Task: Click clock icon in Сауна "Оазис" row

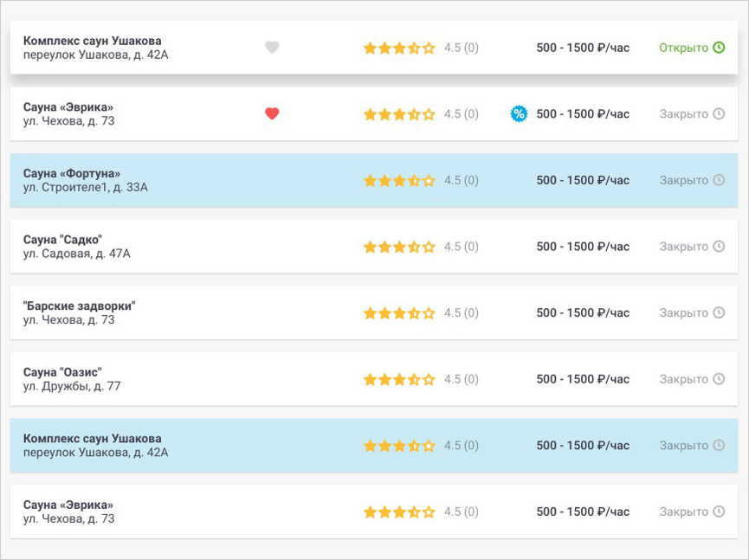Action: click(x=719, y=379)
